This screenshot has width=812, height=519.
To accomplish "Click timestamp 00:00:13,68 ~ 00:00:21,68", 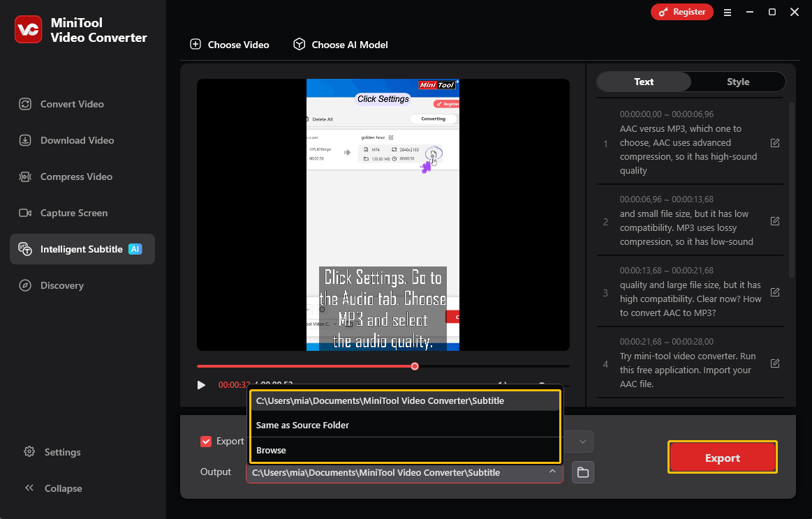I will click(667, 270).
